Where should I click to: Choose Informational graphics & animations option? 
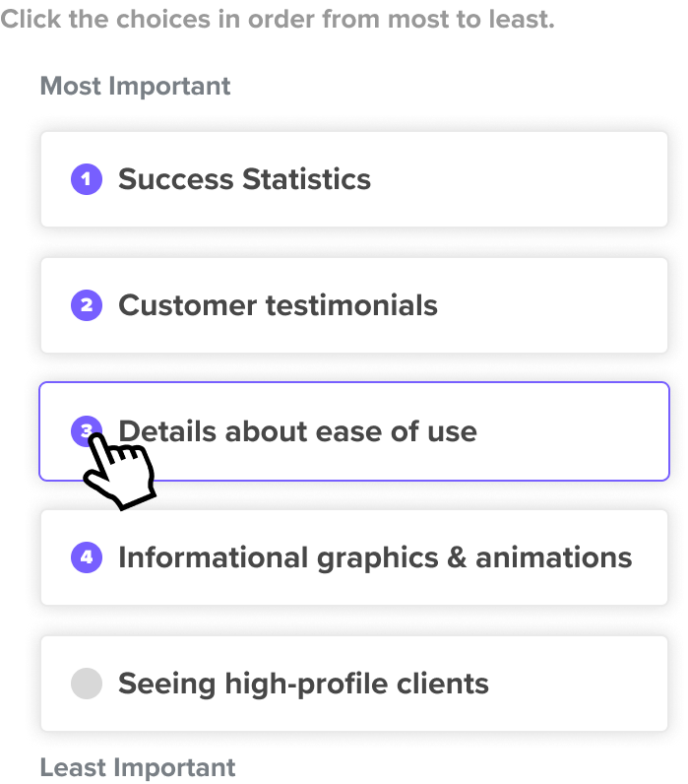[354, 557]
